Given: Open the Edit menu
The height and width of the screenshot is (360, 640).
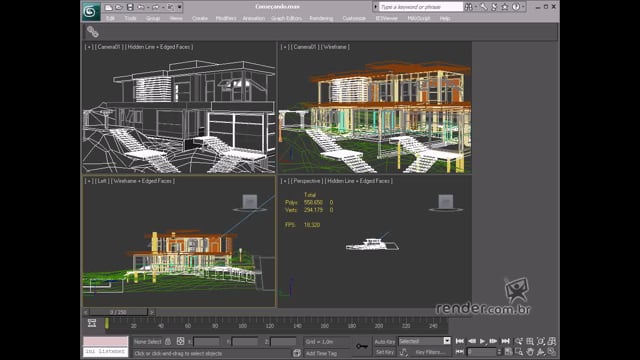Looking at the screenshot, I should pyautogui.click(x=110, y=18).
